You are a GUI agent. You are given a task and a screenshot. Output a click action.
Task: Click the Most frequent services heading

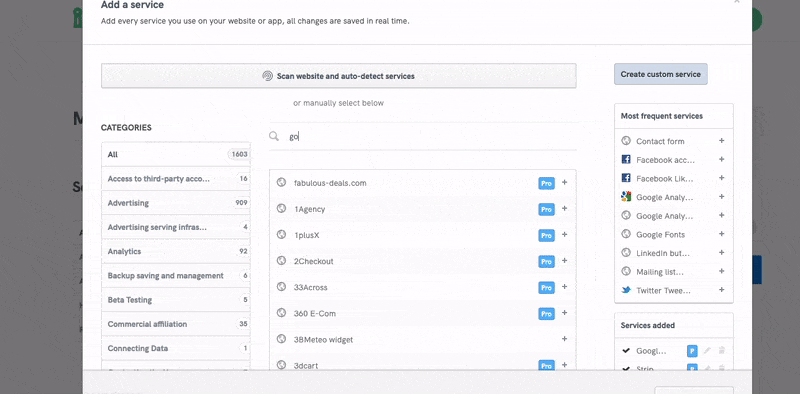[661, 116]
